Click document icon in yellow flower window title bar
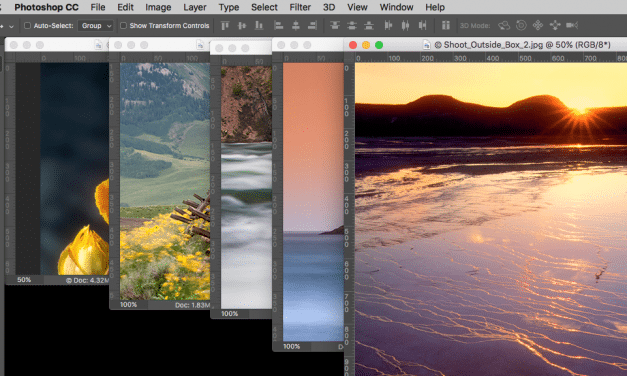627x376 pixels. (98, 45)
